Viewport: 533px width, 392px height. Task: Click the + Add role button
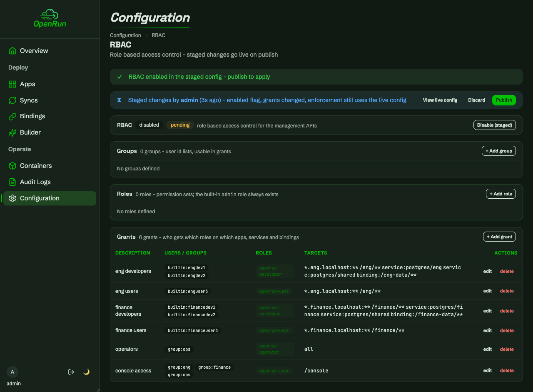pyautogui.click(x=501, y=194)
